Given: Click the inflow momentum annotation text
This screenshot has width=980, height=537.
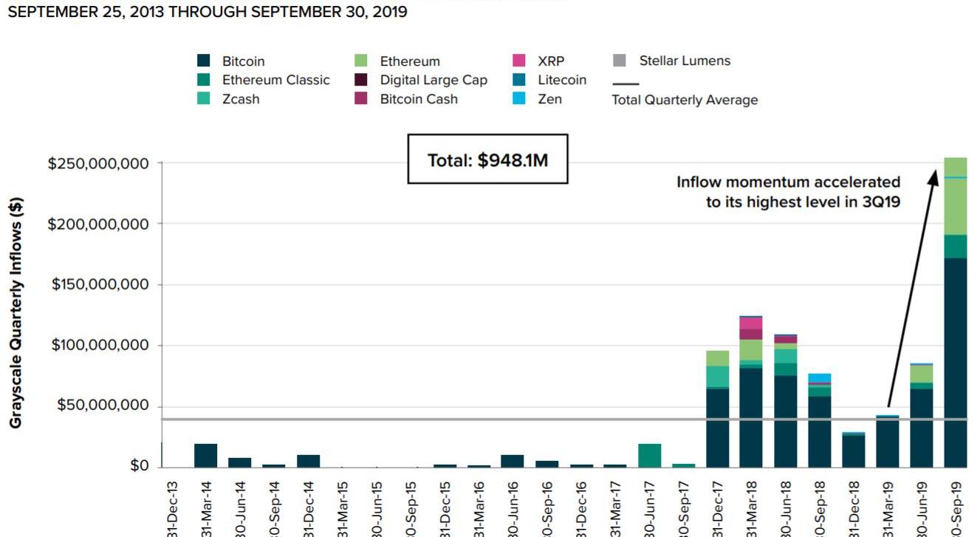Looking at the screenshot, I should [788, 192].
